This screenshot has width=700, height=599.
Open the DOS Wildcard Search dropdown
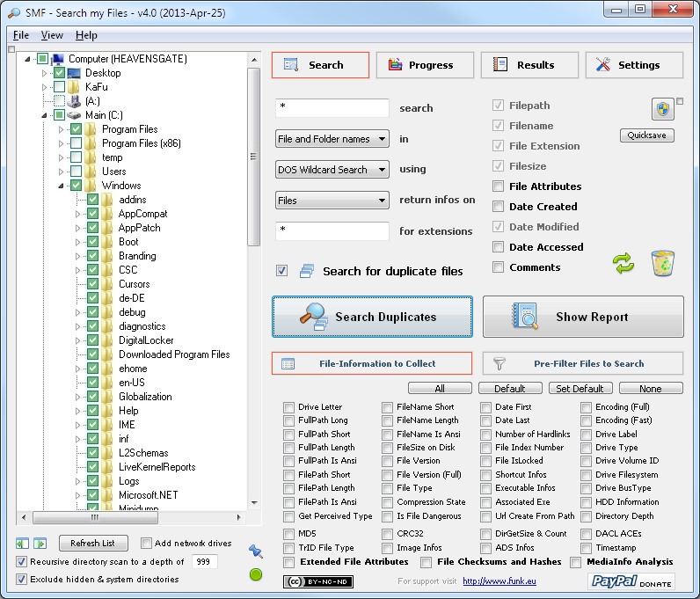point(332,170)
